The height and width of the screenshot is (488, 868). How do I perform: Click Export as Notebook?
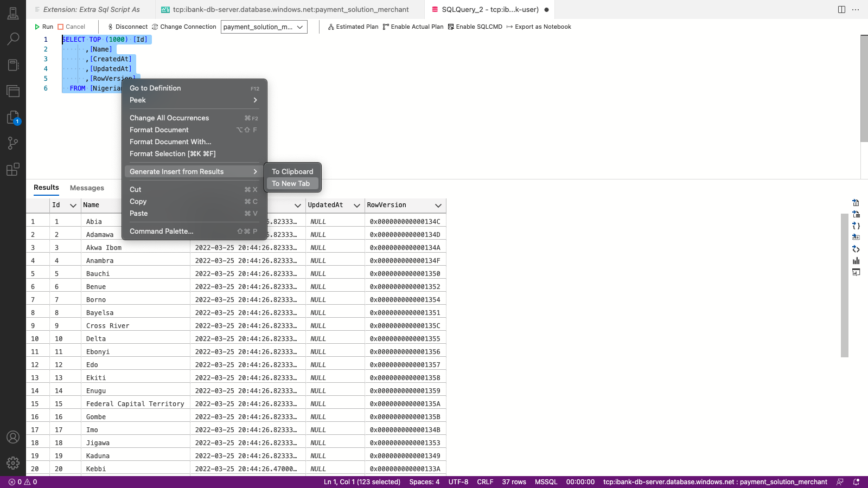pyautogui.click(x=539, y=27)
